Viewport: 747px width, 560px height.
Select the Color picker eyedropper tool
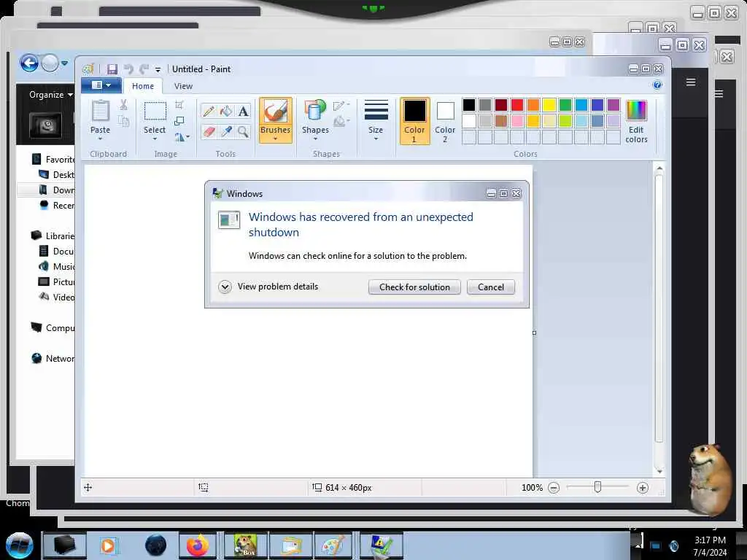pos(226,131)
